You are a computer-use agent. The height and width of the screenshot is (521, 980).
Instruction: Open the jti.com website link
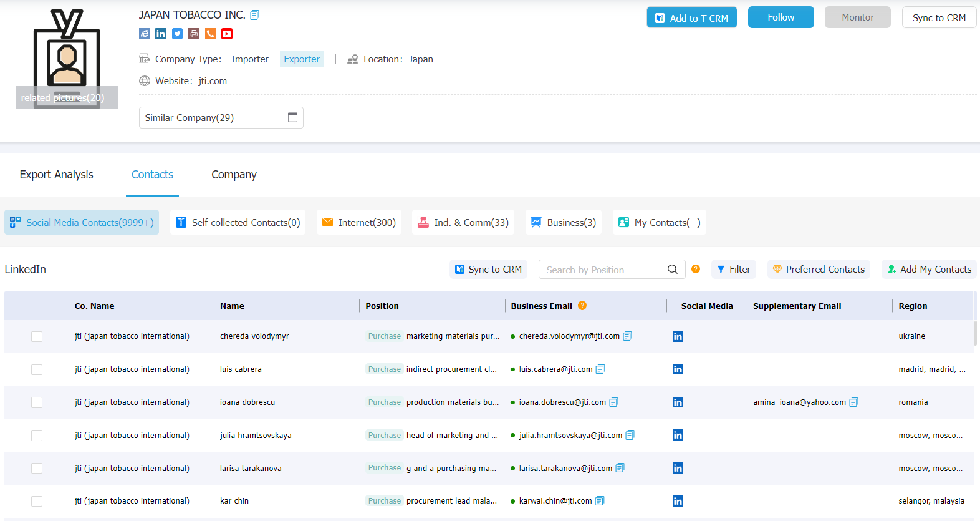[x=213, y=81]
